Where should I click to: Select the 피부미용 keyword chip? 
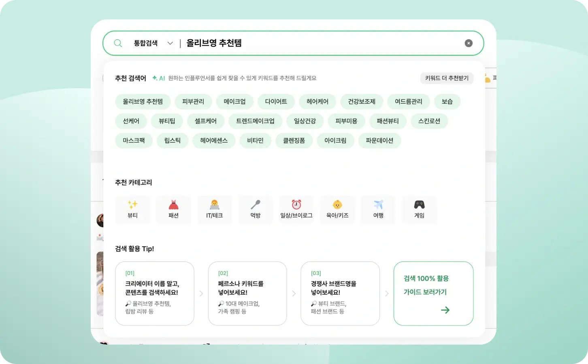(346, 121)
